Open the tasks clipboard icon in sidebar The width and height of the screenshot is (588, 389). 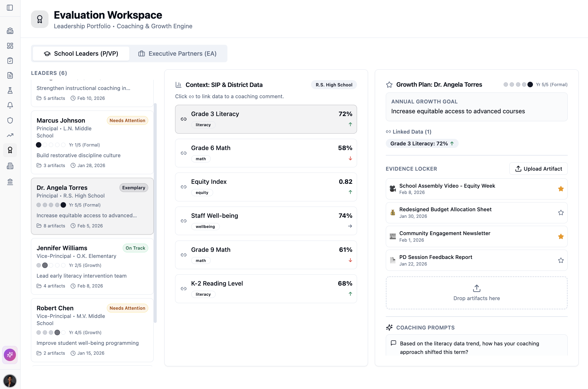coord(10,60)
